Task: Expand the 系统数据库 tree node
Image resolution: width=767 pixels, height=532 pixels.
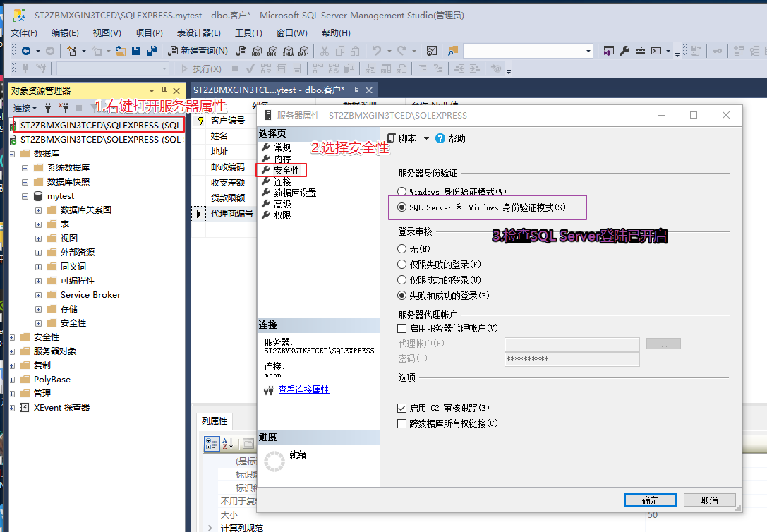Action: click(x=25, y=168)
